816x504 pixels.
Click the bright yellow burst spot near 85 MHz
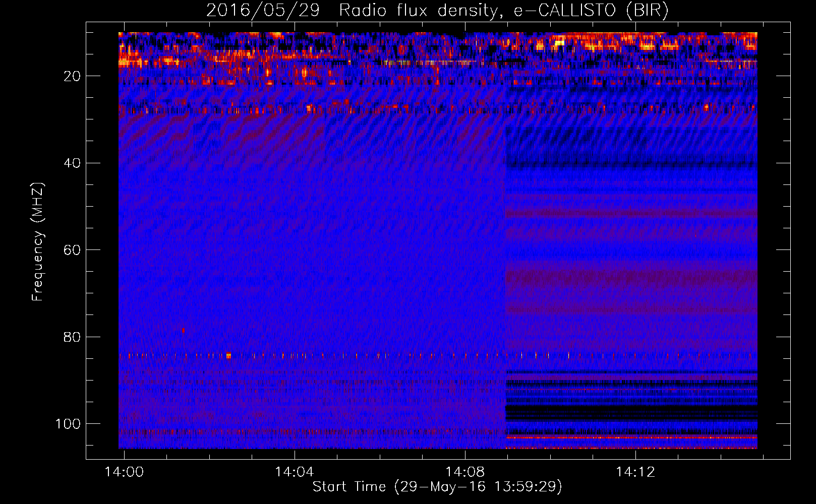(x=228, y=355)
